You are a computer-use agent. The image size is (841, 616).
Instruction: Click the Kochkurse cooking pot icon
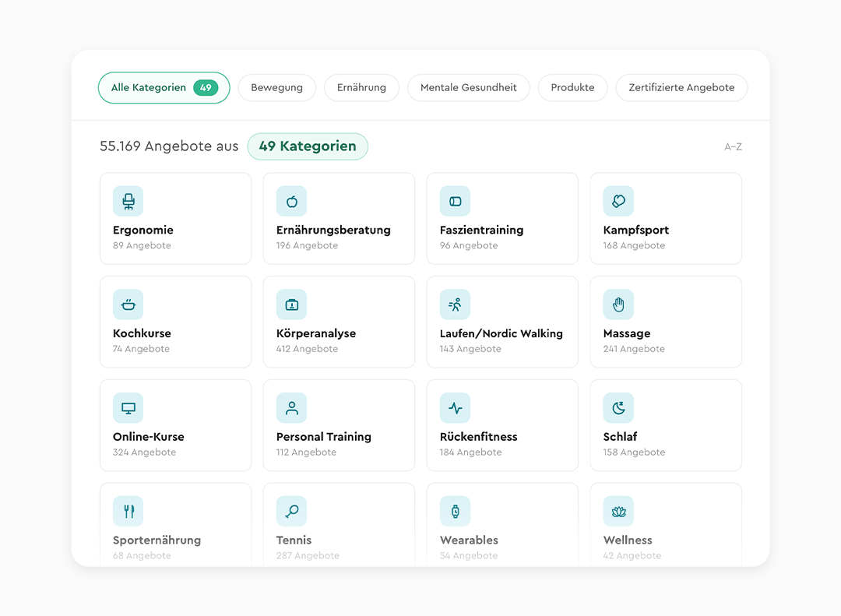[128, 304]
